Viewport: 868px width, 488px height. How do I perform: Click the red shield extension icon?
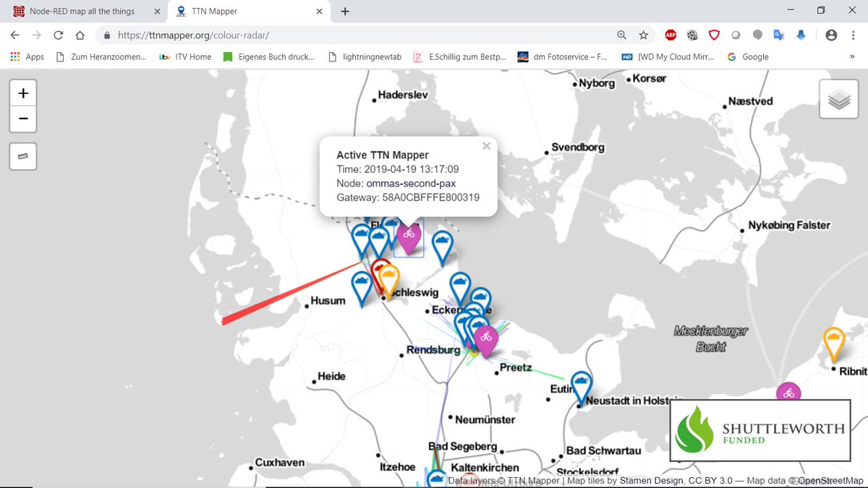(x=714, y=35)
